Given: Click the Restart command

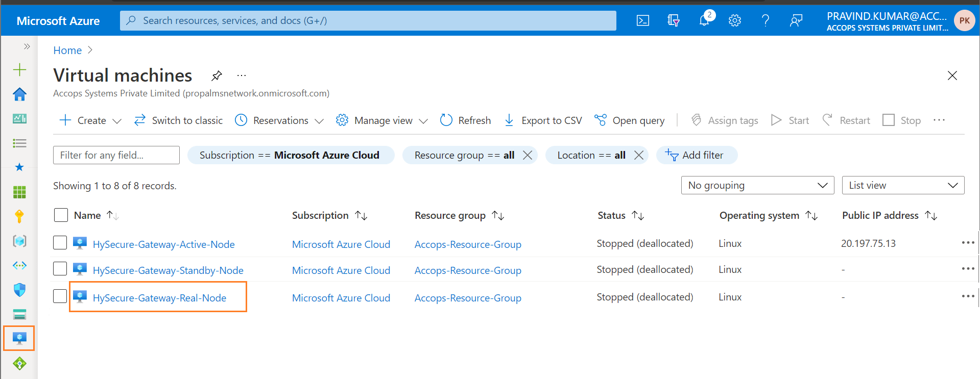Looking at the screenshot, I should point(846,120).
